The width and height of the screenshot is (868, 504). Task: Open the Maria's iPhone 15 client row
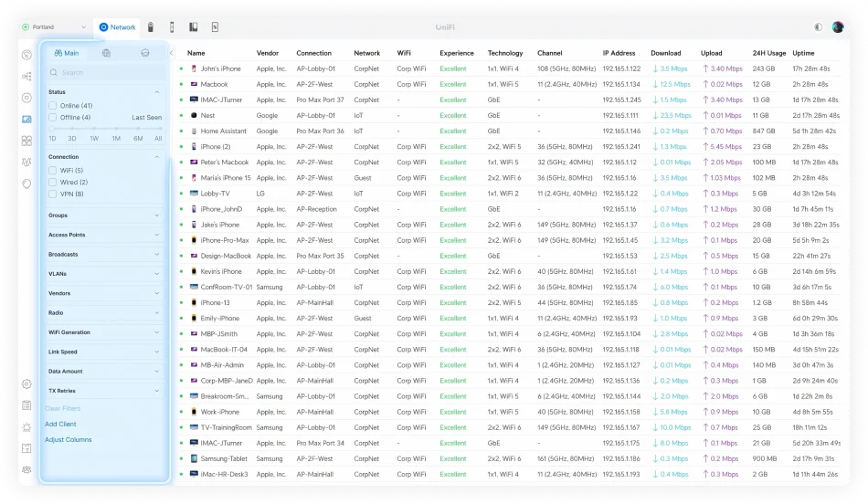[509, 178]
